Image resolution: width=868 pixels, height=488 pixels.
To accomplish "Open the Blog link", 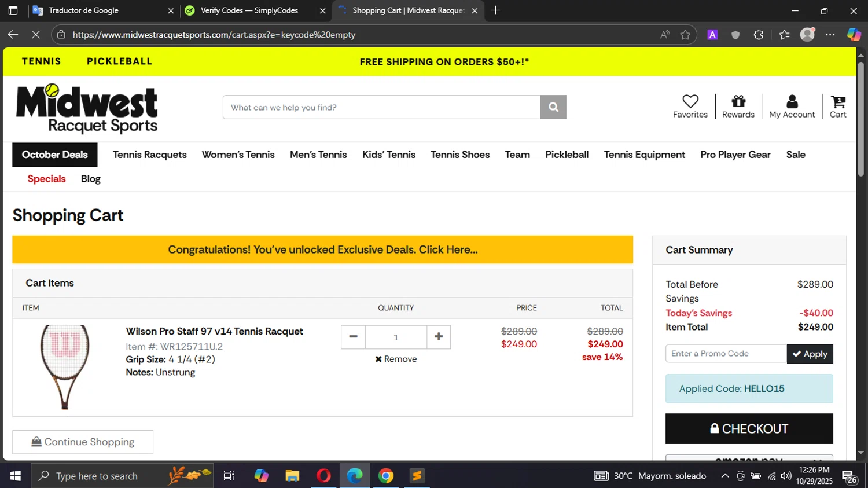I will click(90, 179).
